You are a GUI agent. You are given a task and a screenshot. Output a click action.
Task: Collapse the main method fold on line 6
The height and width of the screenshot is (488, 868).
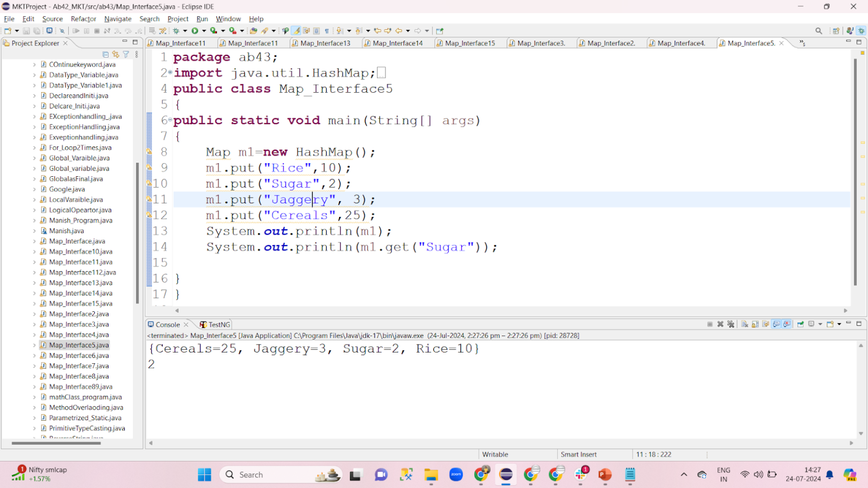tap(170, 120)
